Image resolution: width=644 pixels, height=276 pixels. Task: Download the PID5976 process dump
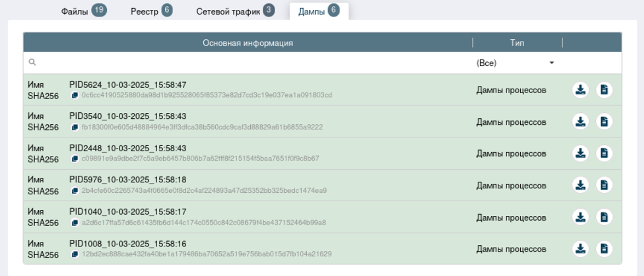coord(580,185)
